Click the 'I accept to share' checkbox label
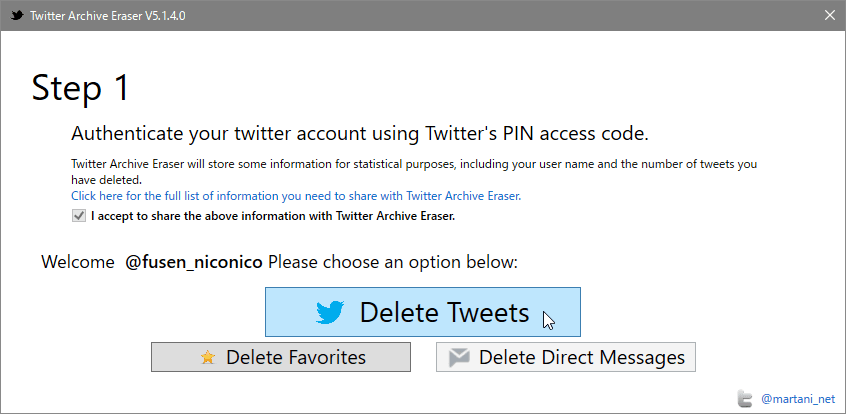This screenshot has height=414, width=846. tap(273, 216)
